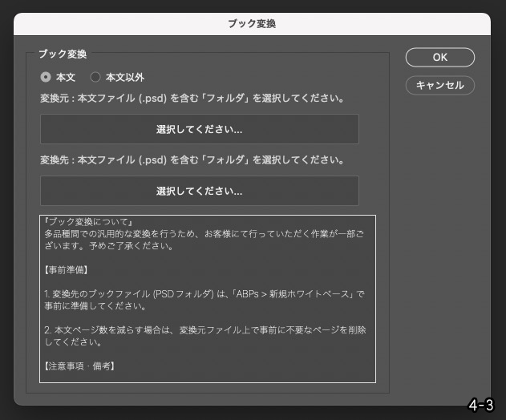Click the ブック変換 dialog title bar

click(x=252, y=24)
